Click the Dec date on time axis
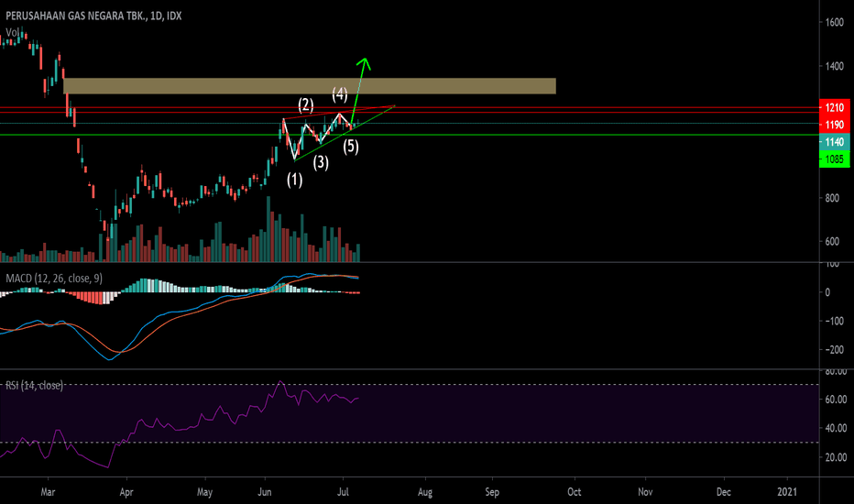Screen dimensions: 854x504 [x=723, y=492]
